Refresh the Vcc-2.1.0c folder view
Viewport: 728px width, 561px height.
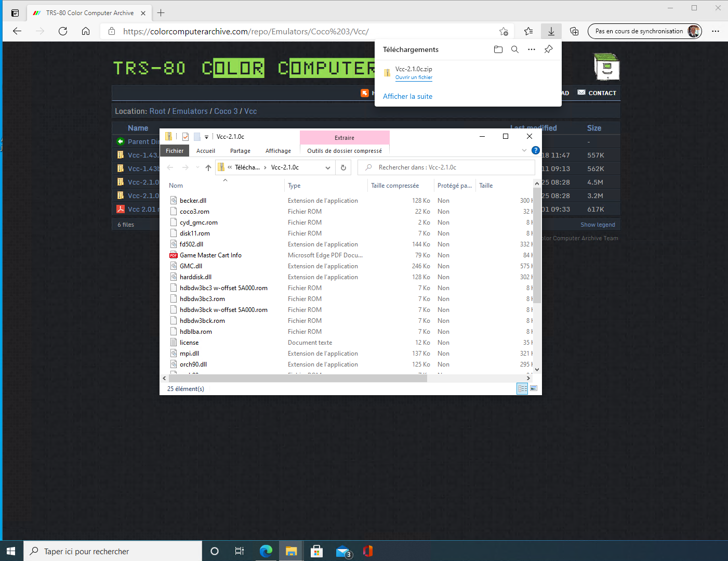[343, 167]
